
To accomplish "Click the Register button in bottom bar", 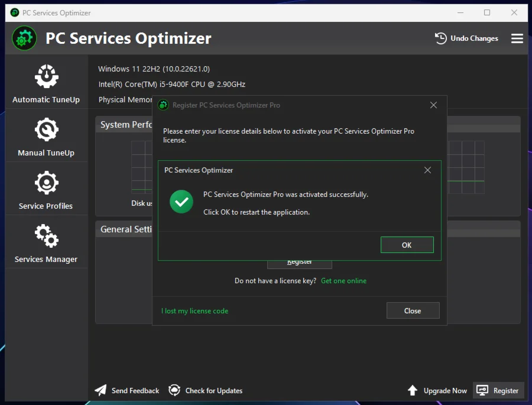I will click(x=498, y=390).
